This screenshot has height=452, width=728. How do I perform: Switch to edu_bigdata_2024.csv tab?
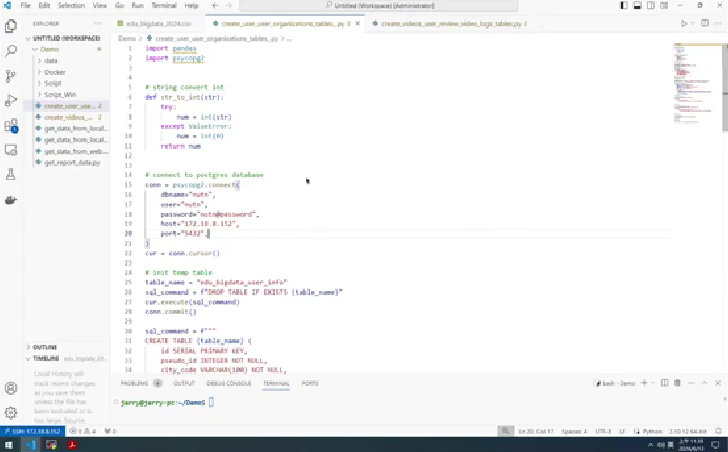point(158,24)
